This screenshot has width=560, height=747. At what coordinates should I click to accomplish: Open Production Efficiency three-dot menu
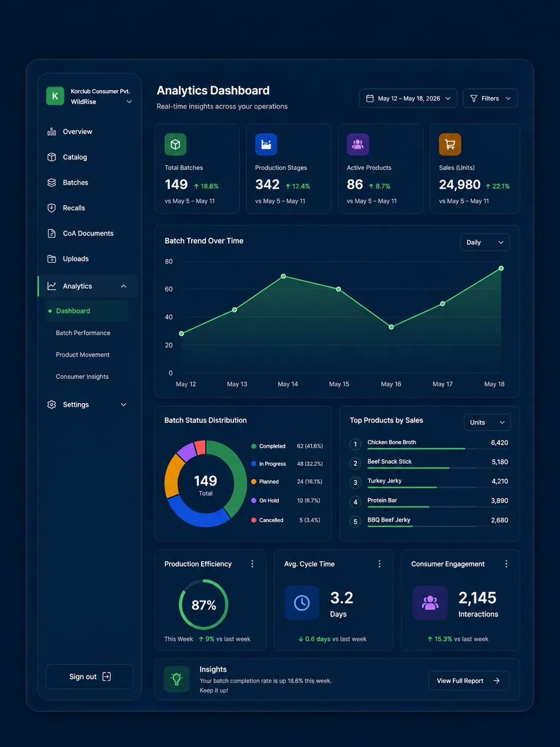click(252, 564)
